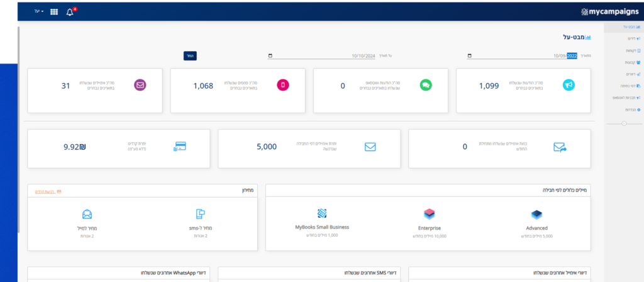The image size is (644, 282).
Task: Click the MyBooks Small Business label
Action: 322,227
